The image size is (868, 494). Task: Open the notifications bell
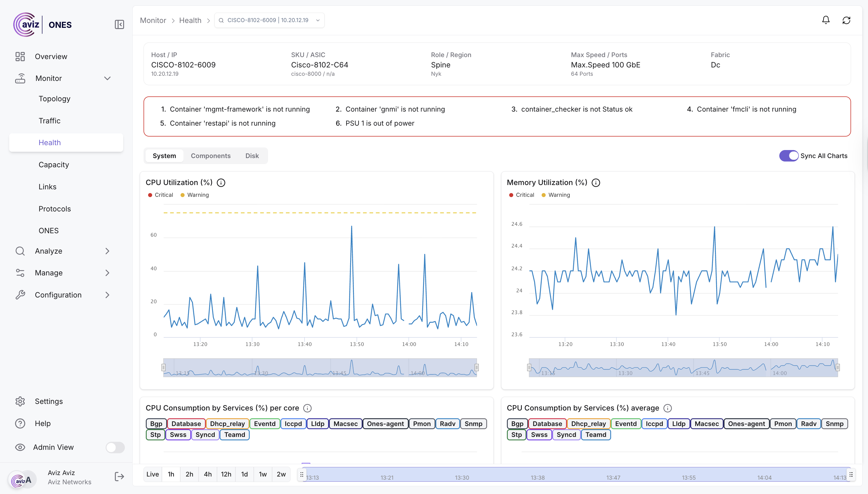click(826, 20)
